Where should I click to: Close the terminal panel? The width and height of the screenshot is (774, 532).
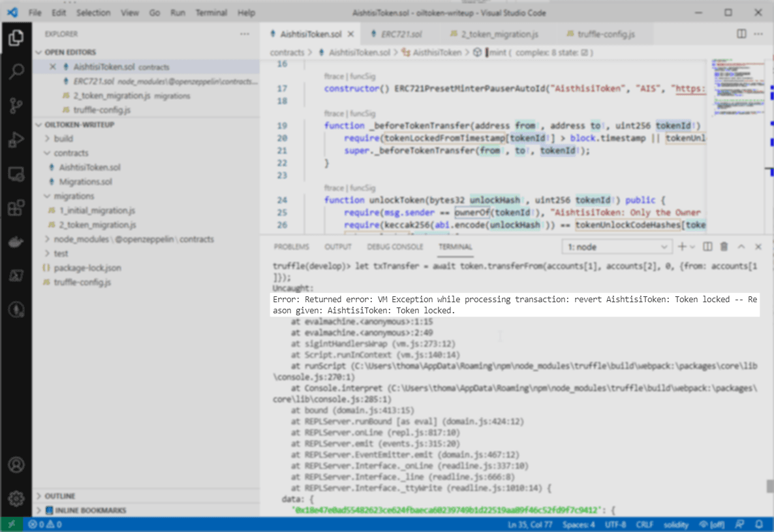tap(758, 246)
